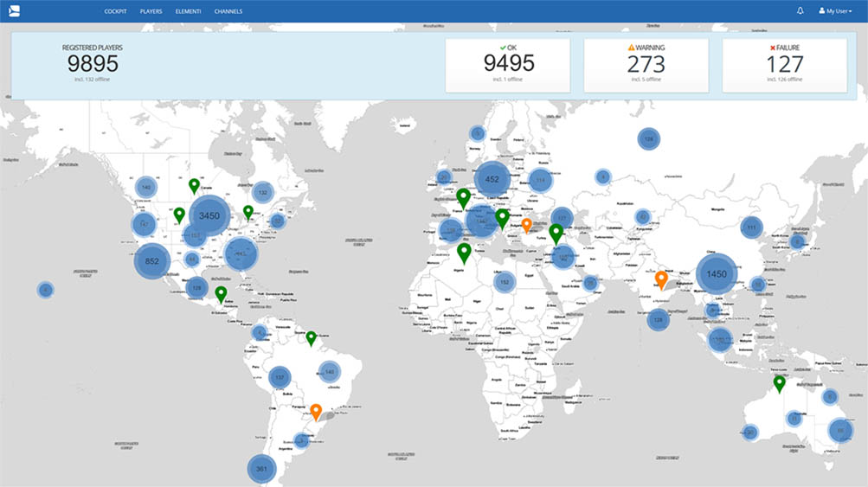Expand the 128 cluster south of India
The width and height of the screenshot is (868, 487).
[659, 320]
